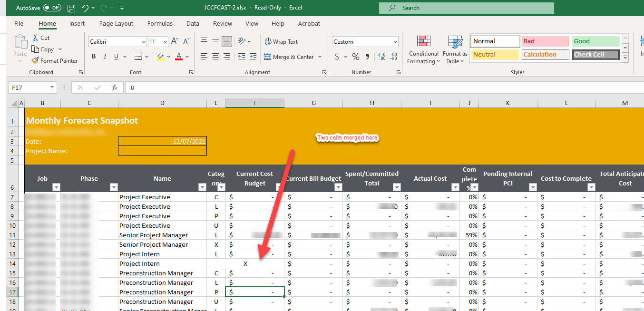The width and height of the screenshot is (644, 311).
Task: Open the Actual Cost filter dropdown
Action: tap(455, 187)
